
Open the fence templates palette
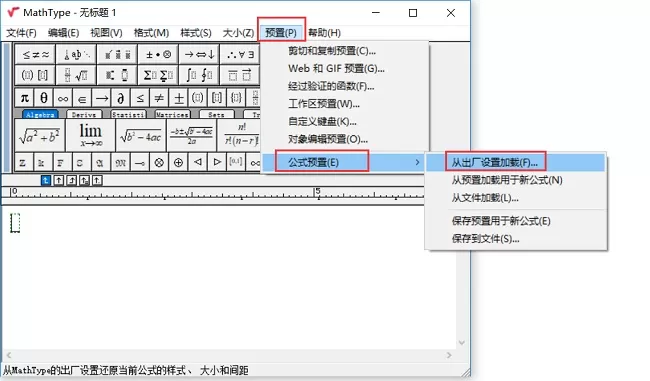click(35, 75)
